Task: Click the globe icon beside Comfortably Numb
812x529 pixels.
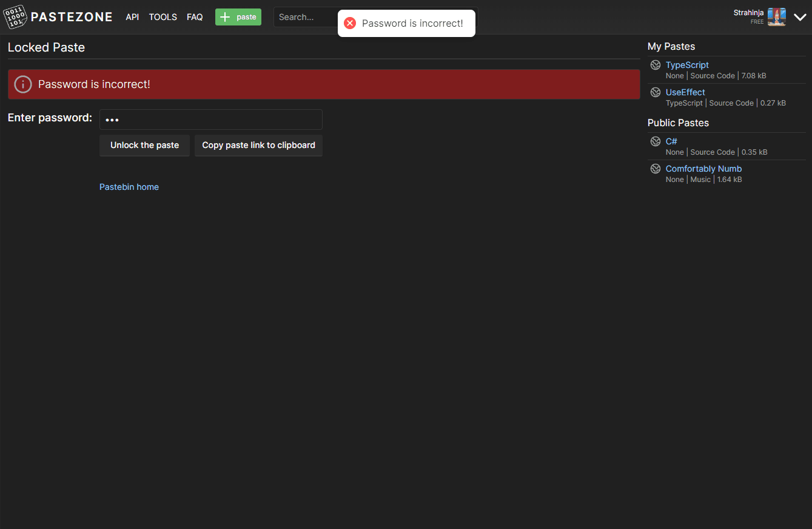Action: [656, 169]
